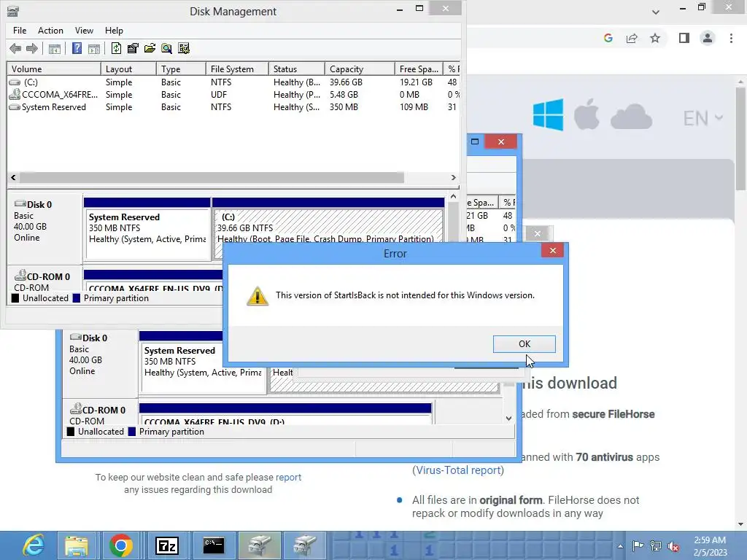The width and height of the screenshot is (747, 560).
Task: Toggle the Show/Hide Console Tree icon
Action: pos(55,48)
